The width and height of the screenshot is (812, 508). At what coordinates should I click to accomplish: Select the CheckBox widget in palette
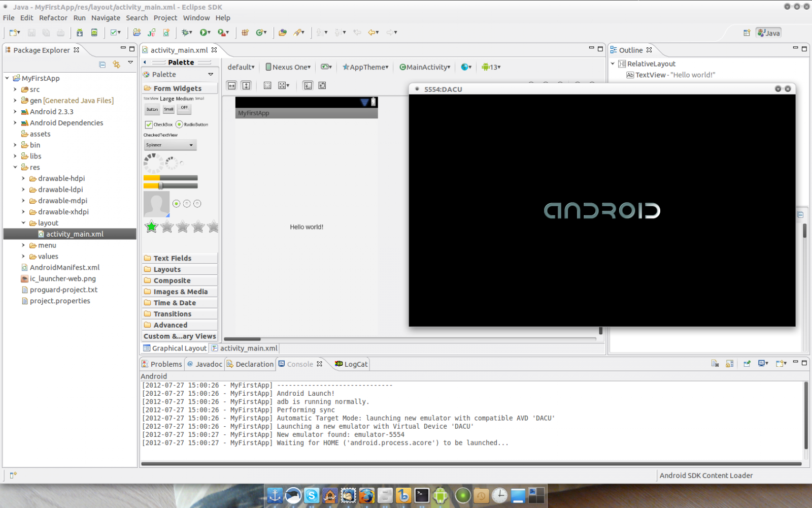(159, 124)
